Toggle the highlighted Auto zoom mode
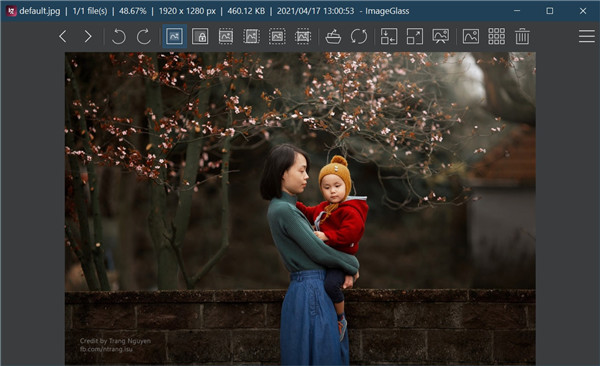 (174, 36)
